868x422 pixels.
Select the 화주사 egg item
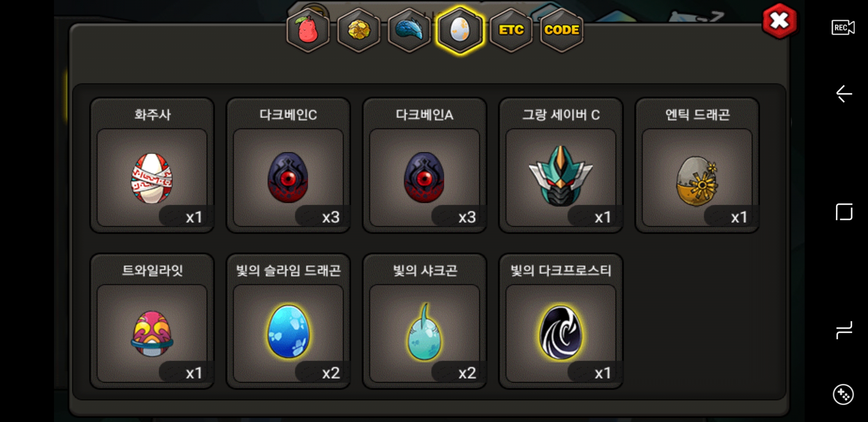point(152,165)
